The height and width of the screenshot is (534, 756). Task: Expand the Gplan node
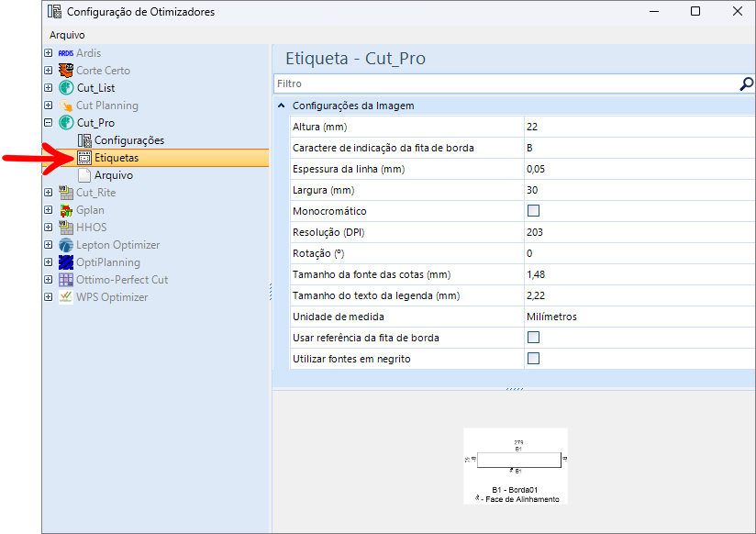pyautogui.click(x=49, y=210)
